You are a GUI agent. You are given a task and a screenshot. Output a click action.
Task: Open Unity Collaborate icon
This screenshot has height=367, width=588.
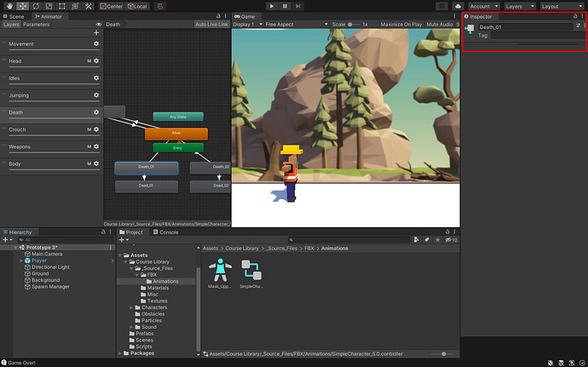442,6
